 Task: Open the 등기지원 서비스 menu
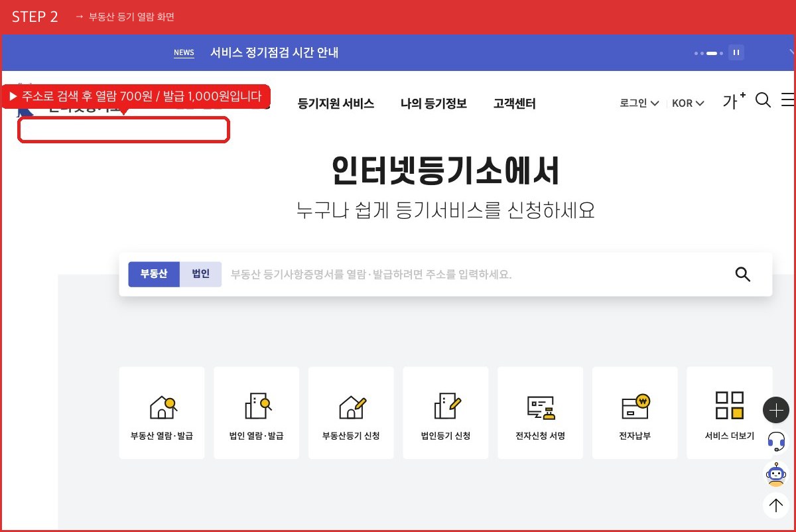(336, 103)
